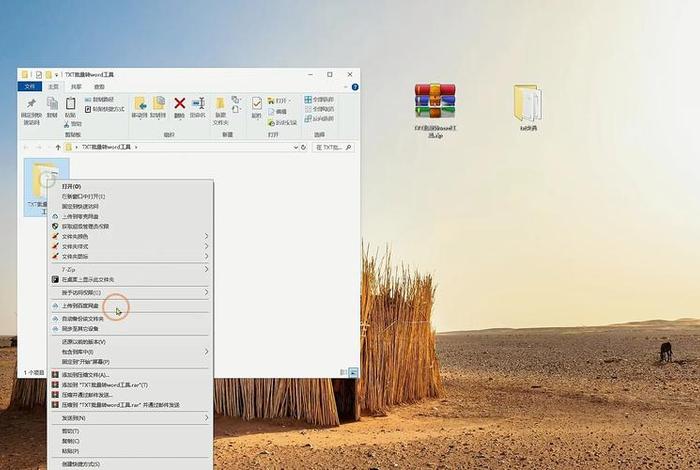700x470 pixels.
Task: Switch to details view in status bar
Action: point(343,372)
